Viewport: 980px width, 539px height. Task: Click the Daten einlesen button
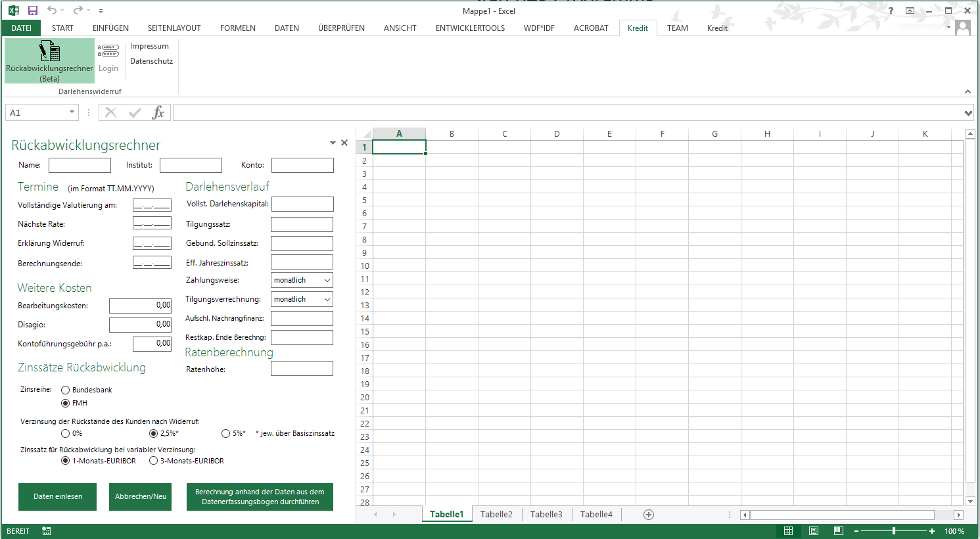[58, 497]
